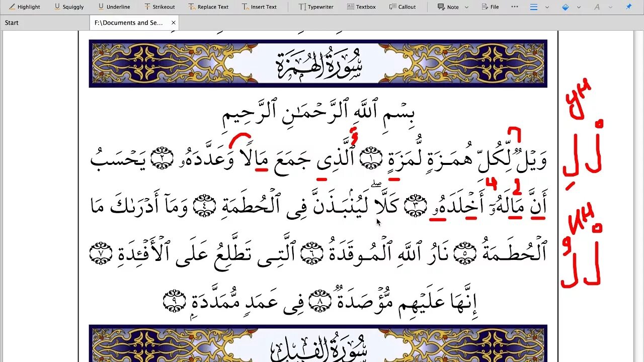Expand the Note tool dropdown arrow
Screen dimensions: 644x362
tap(466, 7)
